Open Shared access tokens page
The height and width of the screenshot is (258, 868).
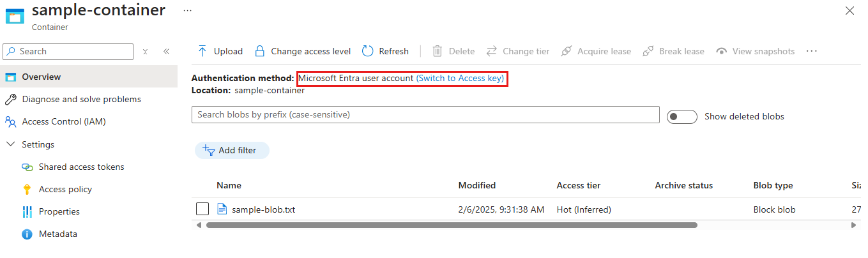click(81, 167)
